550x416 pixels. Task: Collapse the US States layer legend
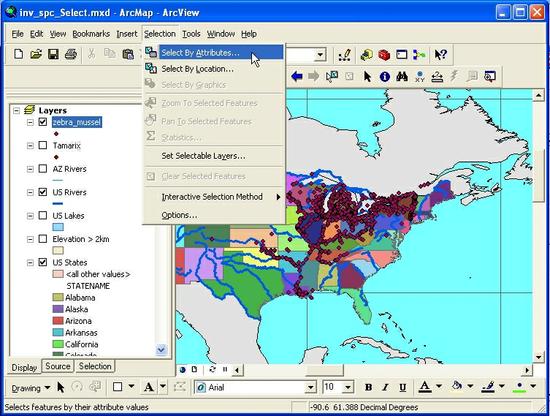[x=30, y=262]
